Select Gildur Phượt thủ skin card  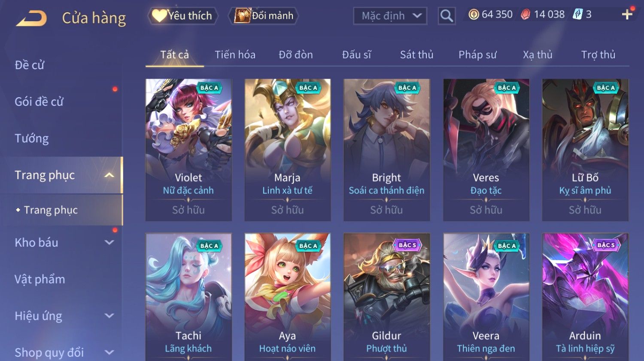(386, 297)
